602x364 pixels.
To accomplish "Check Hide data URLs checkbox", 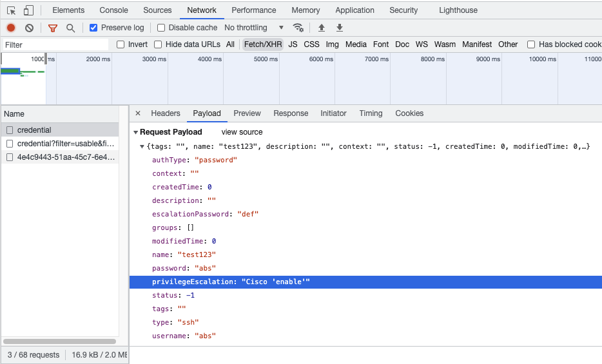I will coord(158,44).
